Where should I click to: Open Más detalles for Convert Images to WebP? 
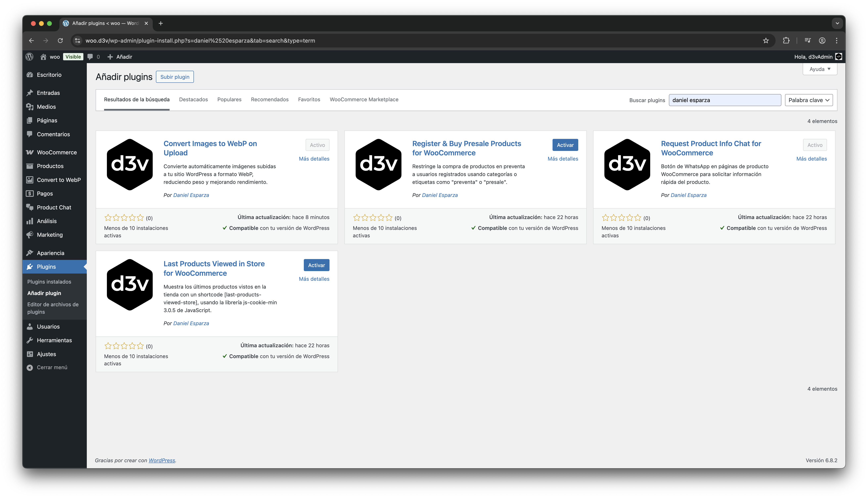point(314,159)
